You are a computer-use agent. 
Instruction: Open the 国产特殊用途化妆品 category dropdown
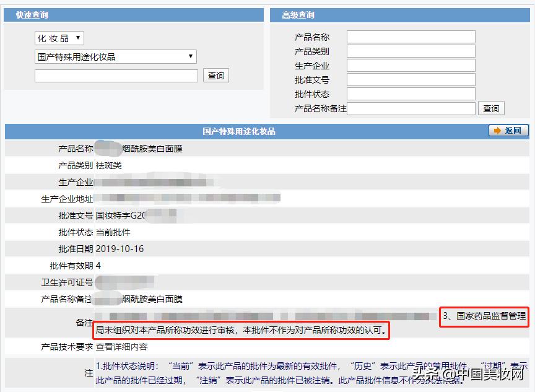[x=115, y=56]
